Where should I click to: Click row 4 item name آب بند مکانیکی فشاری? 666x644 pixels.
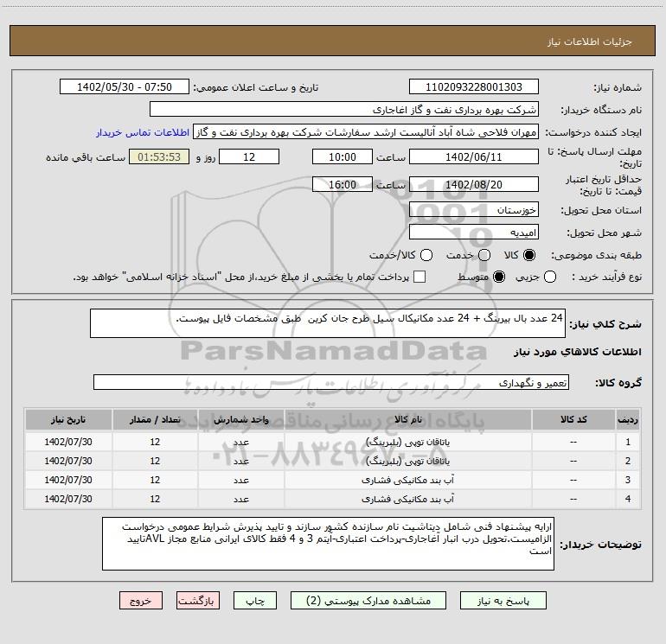[407, 499]
